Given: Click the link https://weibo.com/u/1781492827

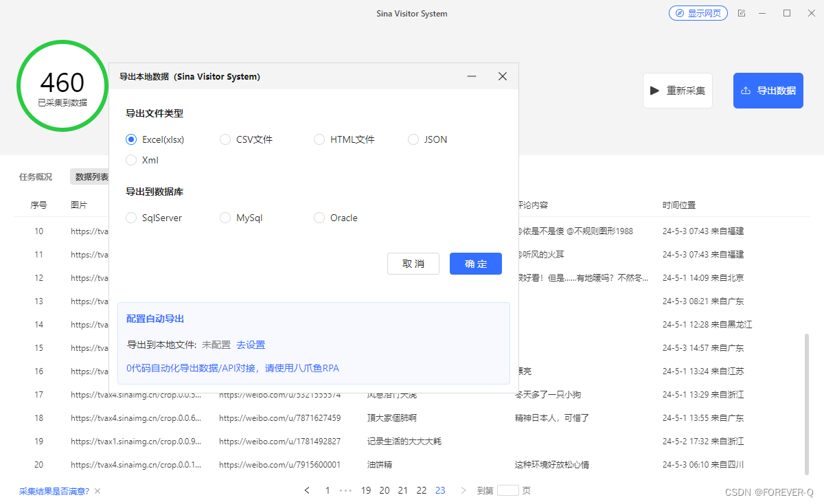Looking at the screenshot, I should [279, 441].
